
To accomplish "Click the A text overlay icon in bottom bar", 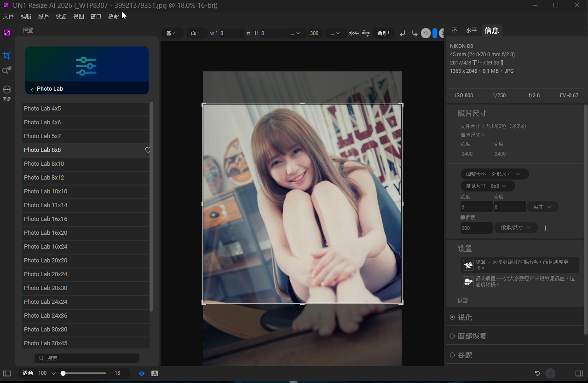I will click(155, 373).
